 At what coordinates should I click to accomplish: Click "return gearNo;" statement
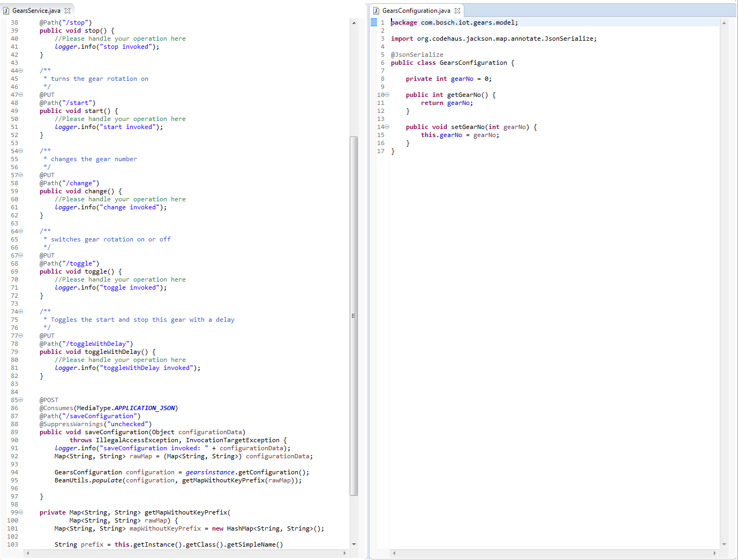[447, 103]
